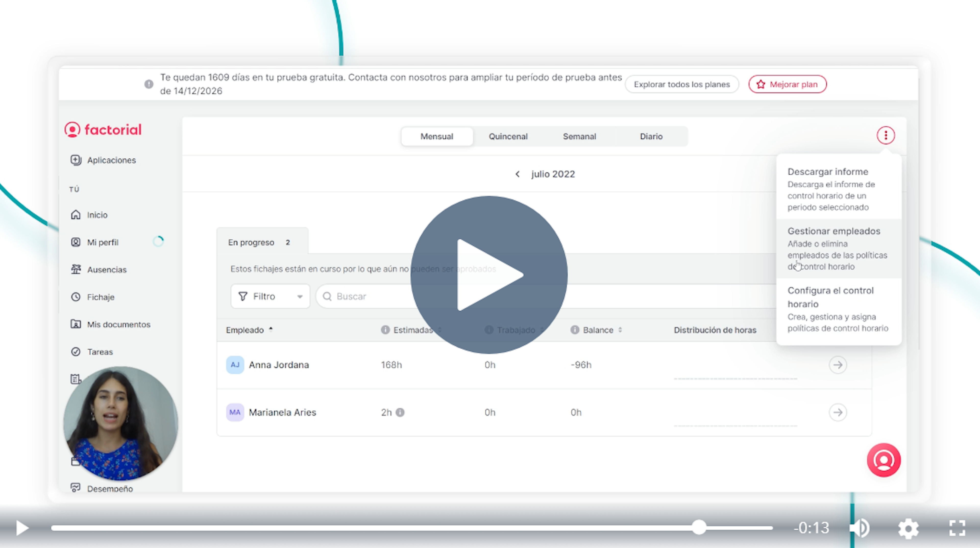980x548 pixels.
Task: Open Desempeño in the sidebar
Action: [102, 488]
